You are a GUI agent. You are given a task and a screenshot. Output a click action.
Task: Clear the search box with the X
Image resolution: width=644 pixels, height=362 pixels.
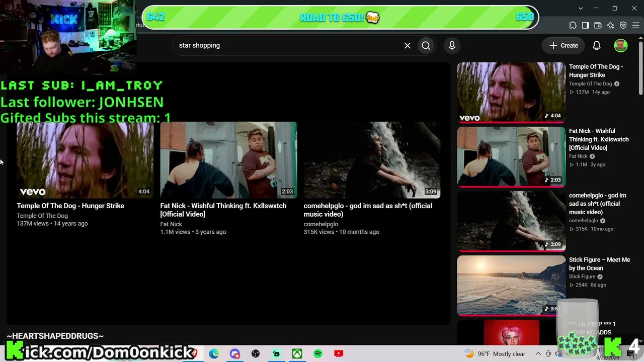(408, 45)
